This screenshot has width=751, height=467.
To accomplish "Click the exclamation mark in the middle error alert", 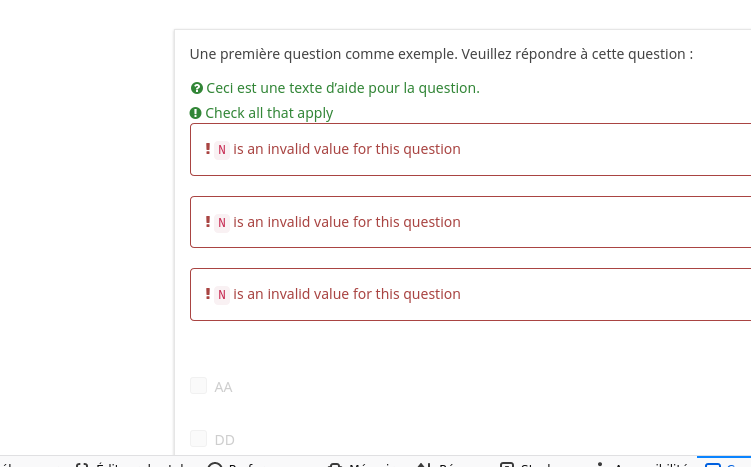I will click(208, 222).
